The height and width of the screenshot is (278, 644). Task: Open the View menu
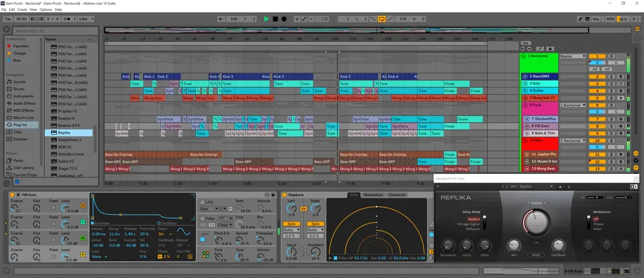coord(34,9)
